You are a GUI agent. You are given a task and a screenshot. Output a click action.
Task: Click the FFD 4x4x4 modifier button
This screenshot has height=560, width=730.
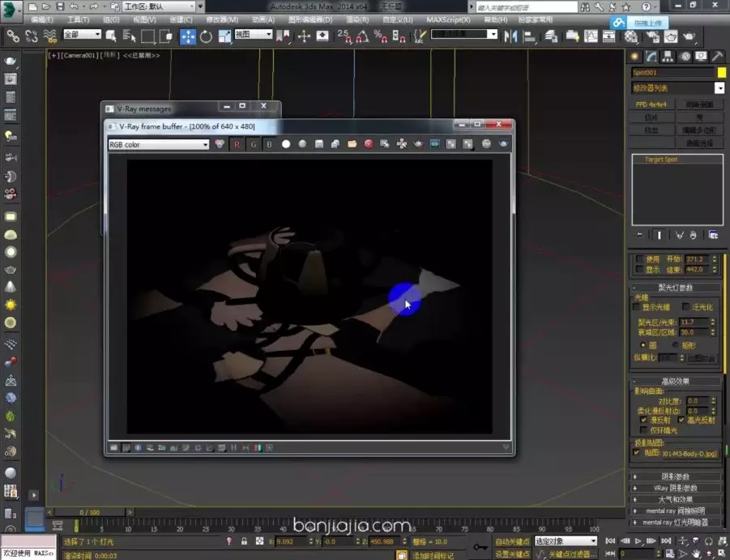(x=651, y=105)
